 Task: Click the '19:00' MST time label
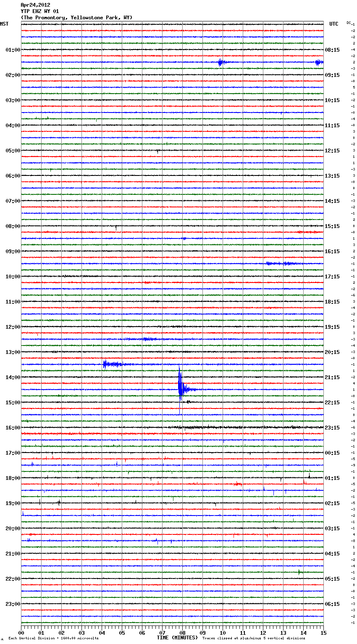click(13, 503)
